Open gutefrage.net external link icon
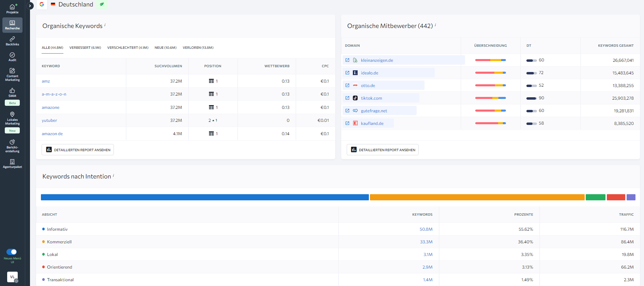 point(347,111)
